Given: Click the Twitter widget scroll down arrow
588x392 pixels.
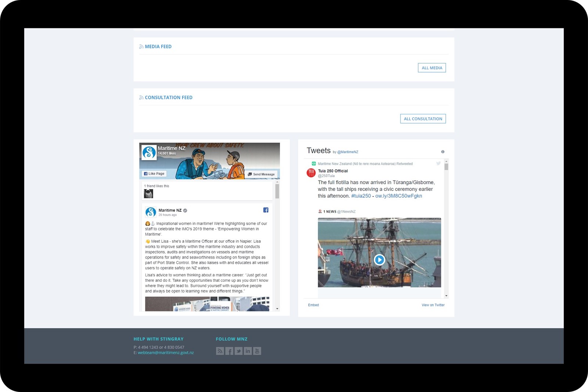Looking at the screenshot, I should 446,296.
